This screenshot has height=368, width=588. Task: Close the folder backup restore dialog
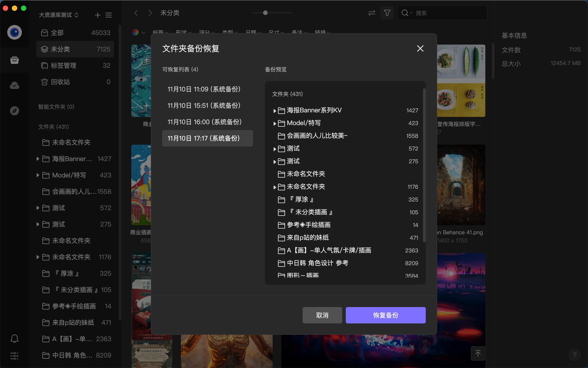[420, 48]
